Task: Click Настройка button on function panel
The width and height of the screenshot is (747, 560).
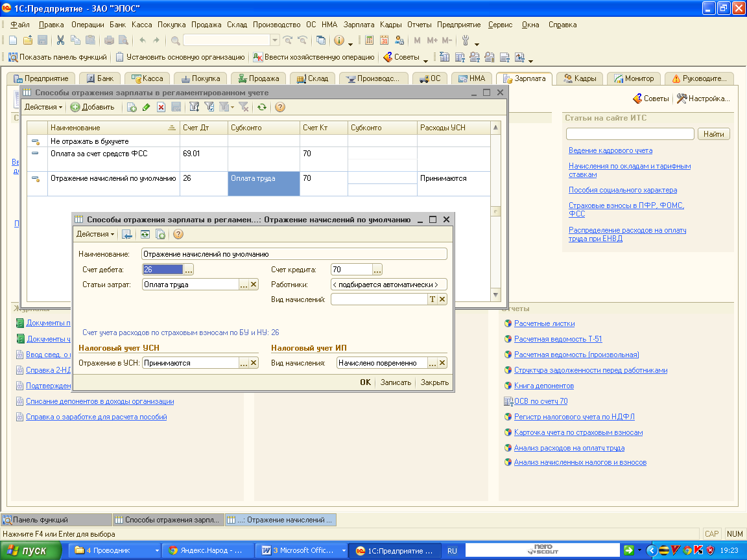Action: pos(703,99)
